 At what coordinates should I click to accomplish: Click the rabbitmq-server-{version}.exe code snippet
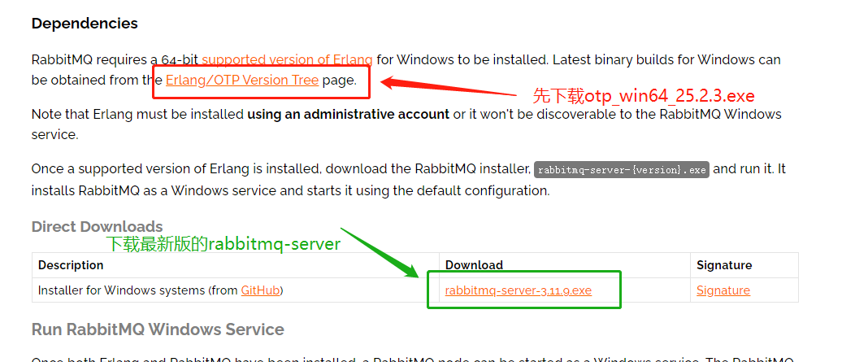[622, 170]
